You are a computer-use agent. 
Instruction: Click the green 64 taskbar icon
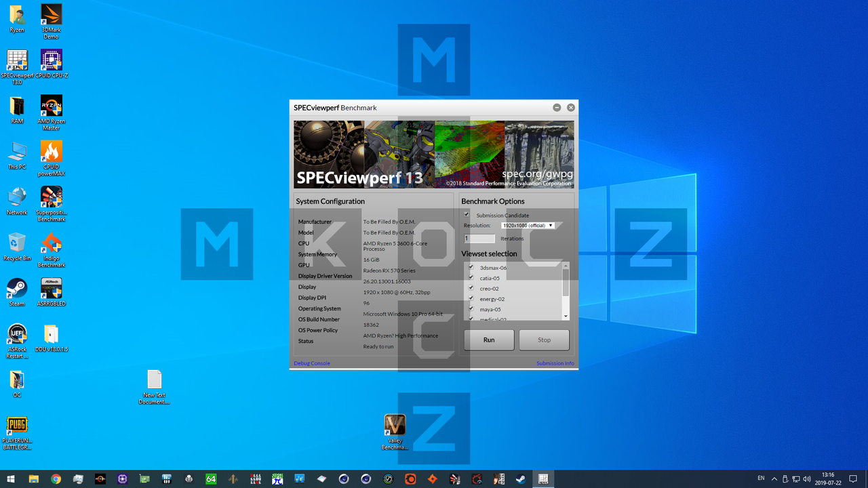tap(211, 479)
